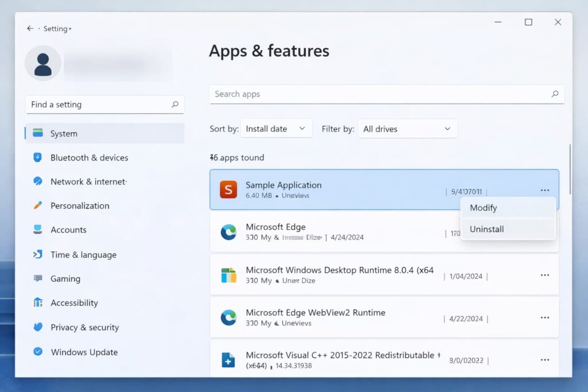Click the Windows Update sidebar icon

(38, 352)
